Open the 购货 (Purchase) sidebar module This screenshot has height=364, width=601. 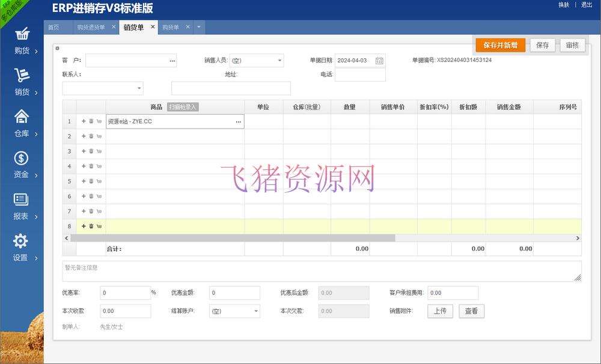22,42
